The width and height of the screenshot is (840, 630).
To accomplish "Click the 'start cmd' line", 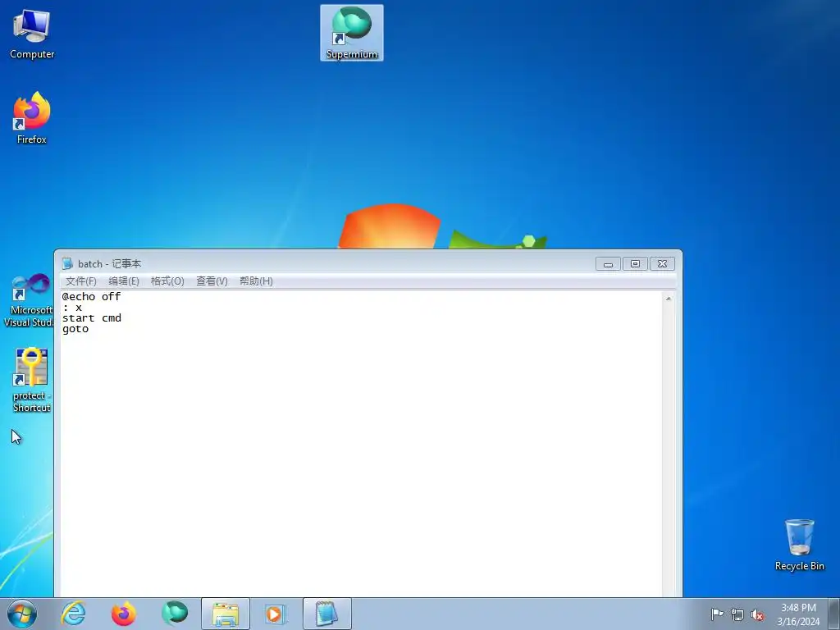I will pos(92,318).
